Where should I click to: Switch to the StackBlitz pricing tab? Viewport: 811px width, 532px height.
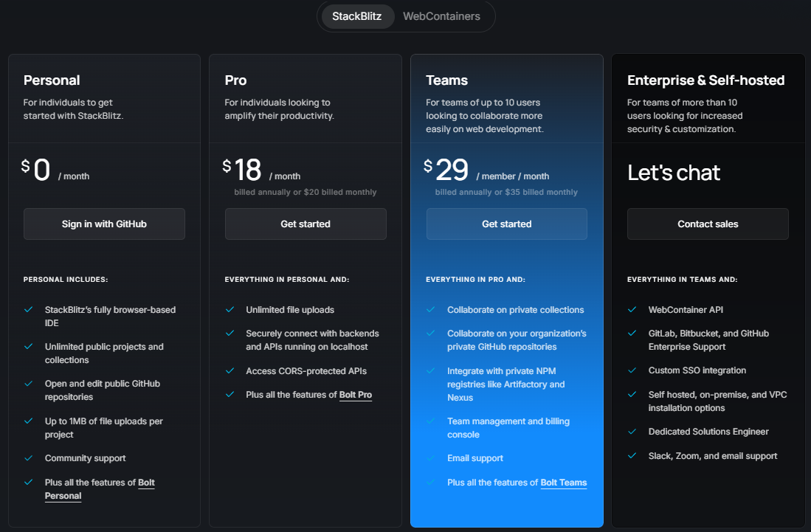pos(357,16)
